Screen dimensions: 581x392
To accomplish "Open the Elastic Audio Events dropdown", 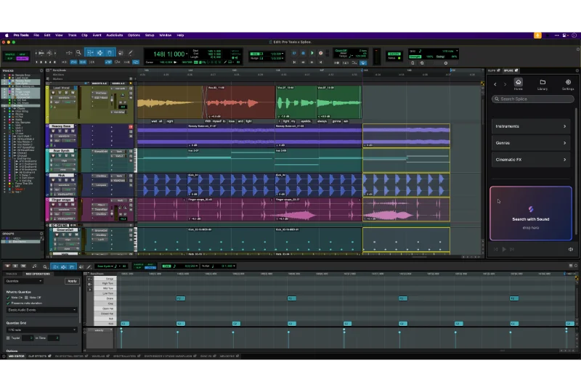I will pos(41,310).
